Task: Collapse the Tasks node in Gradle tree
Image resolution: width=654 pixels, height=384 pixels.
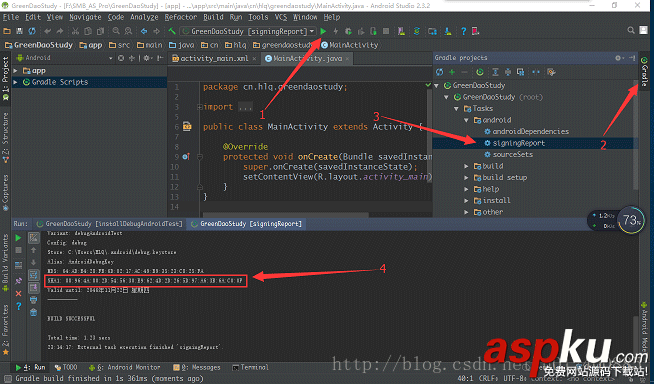Action: click(457, 108)
